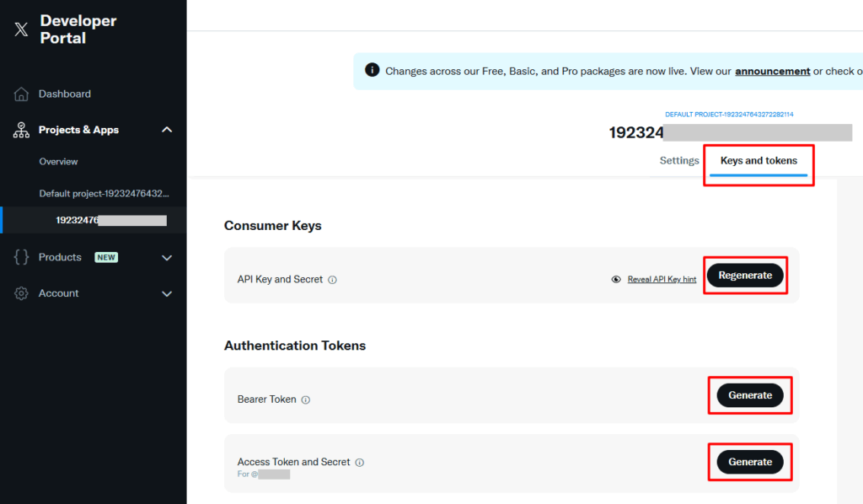
Task: Switch to the Settings tab
Action: (x=679, y=161)
